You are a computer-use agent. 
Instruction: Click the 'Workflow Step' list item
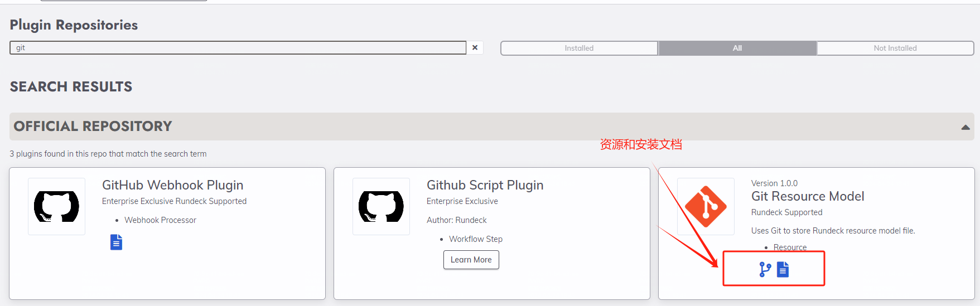click(x=476, y=239)
